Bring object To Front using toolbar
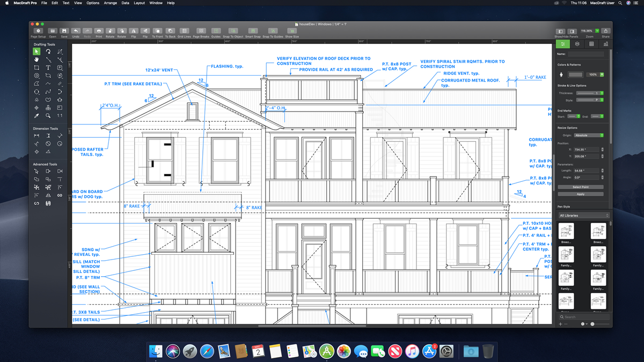 pos(157,31)
